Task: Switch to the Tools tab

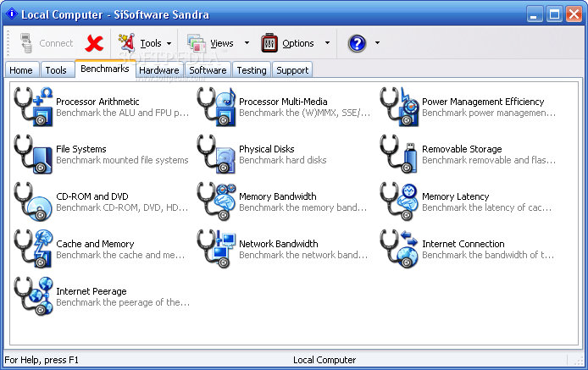Action: [56, 70]
